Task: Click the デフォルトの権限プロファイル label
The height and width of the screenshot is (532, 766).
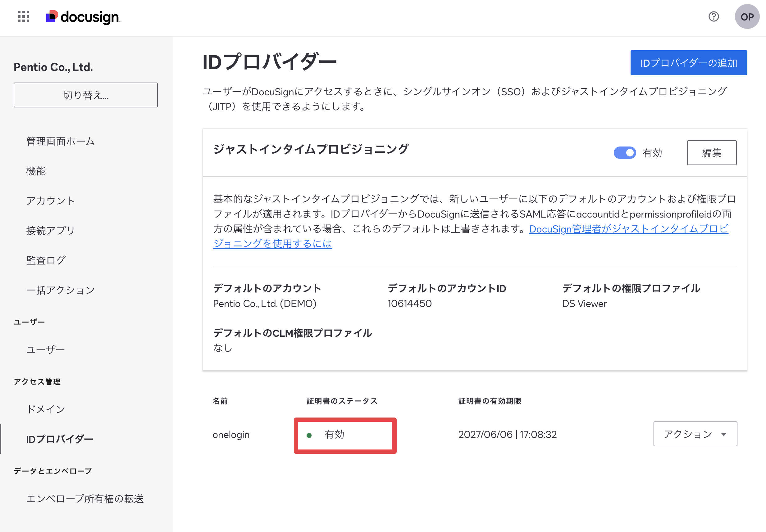Action: 631,288
